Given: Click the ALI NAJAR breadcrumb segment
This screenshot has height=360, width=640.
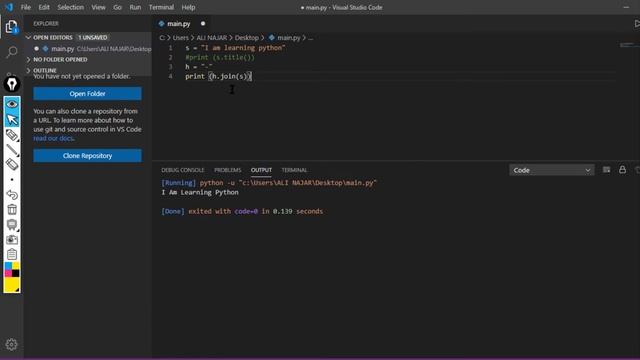Looking at the screenshot, I should [x=211, y=38].
